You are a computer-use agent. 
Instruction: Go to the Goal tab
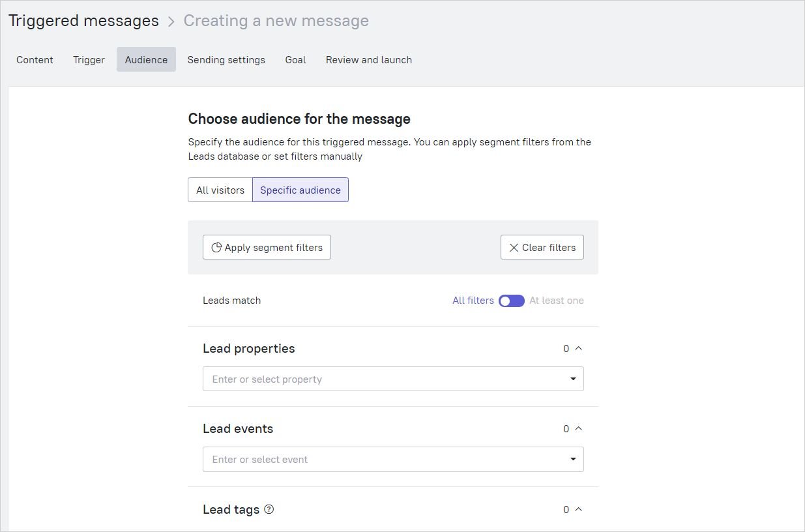295,59
